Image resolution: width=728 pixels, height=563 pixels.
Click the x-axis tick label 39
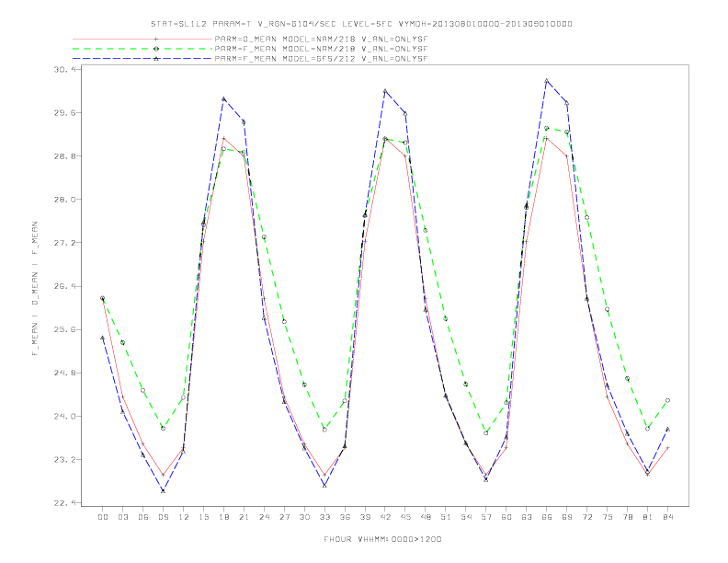365,517
